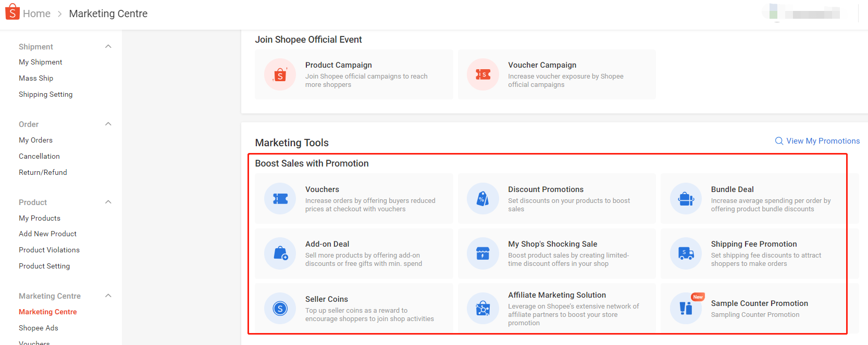Click My Shop's Shocking Sale icon
Screen dimensions: 868x345
(483, 253)
